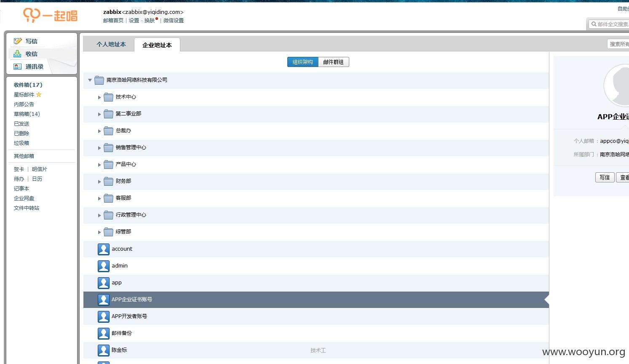Click the 客服部 folder icon
The height and width of the screenshot is (364, 629).
[x=109, y=198]
